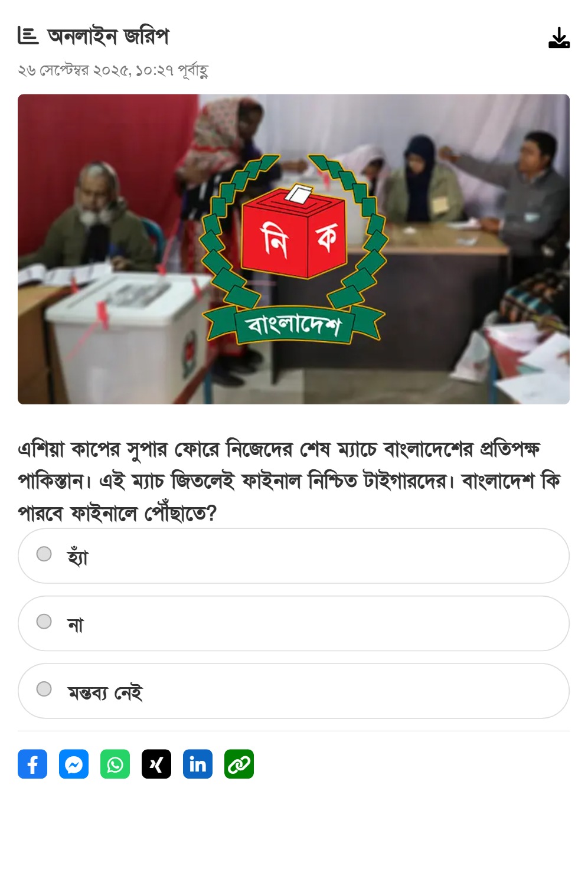This screenshot has width=588, height=889.
Task: Click the হ্যাঁ answer label text
Action: (77, 556)
